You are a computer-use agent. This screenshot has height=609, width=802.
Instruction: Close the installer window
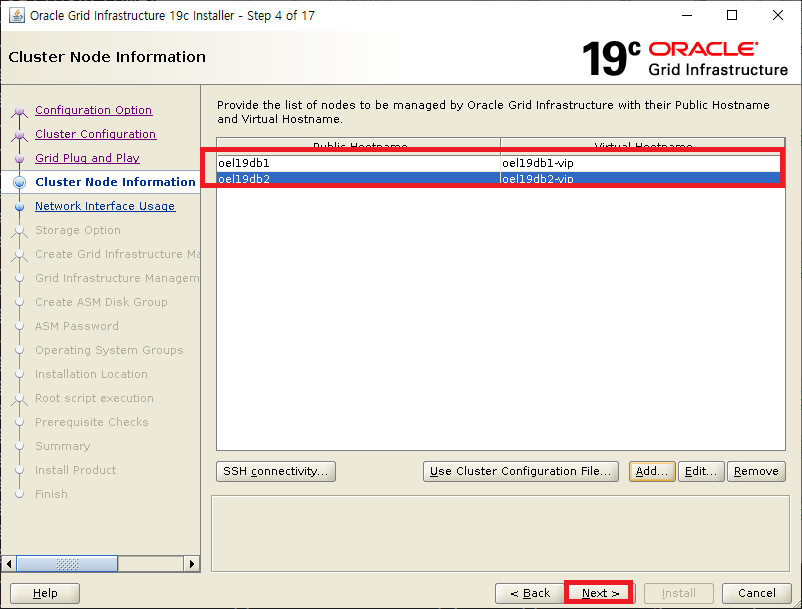point(777,15)
